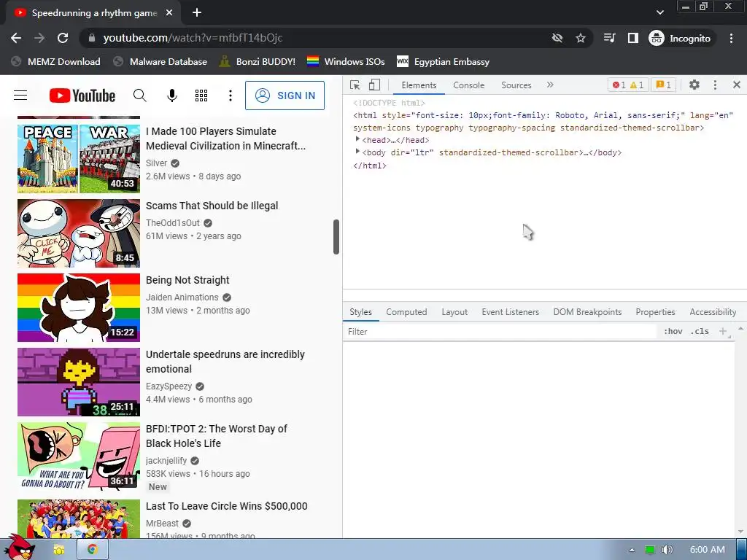Open the Malware Database bookmark
The width and height of the screenshot is (747, 560).
pos(160,61)
